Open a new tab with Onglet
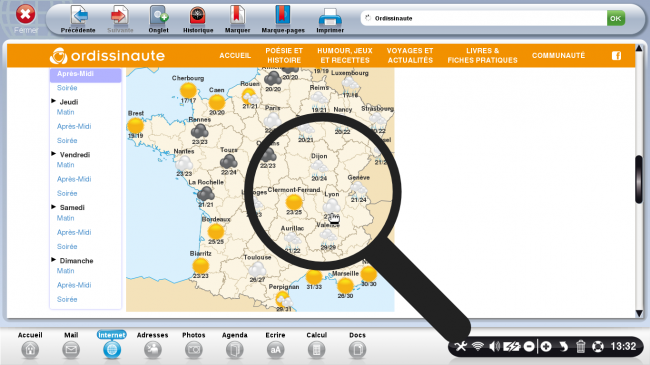650x365 pixels. [159, 15]
